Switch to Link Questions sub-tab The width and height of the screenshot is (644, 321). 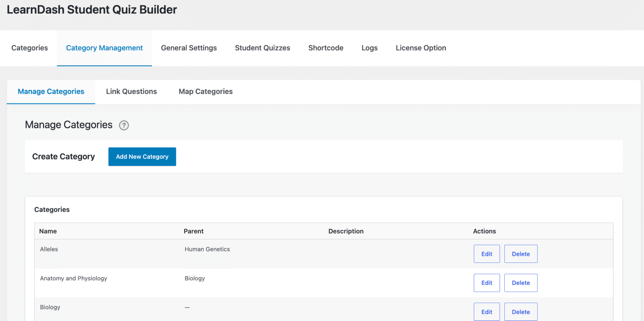[x=131, y=92]
